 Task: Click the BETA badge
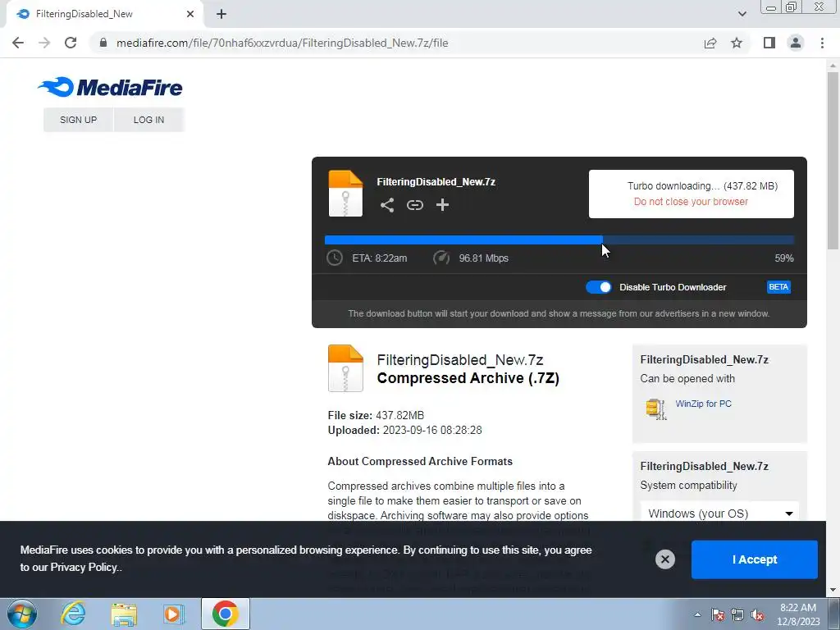tap(778, 287)
